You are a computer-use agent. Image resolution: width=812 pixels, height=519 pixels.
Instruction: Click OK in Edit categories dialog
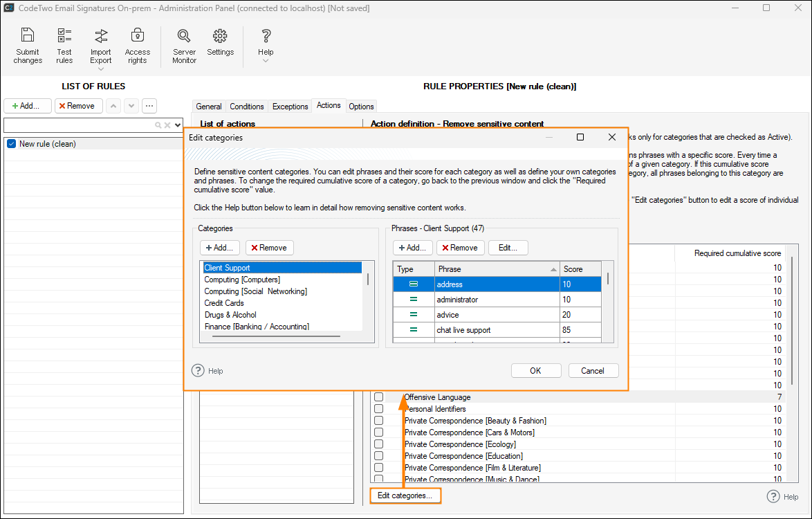[x=535, y=370]
